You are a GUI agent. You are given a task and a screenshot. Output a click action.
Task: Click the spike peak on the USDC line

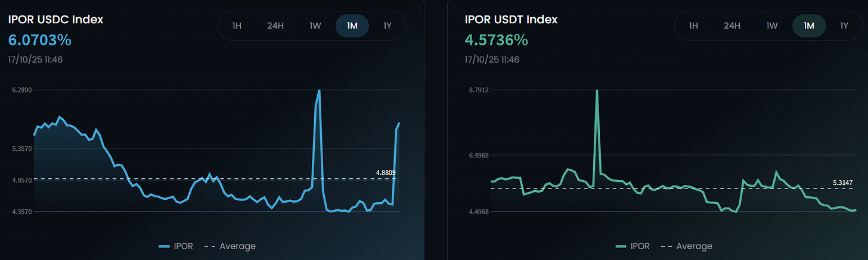tap(319, 91)
